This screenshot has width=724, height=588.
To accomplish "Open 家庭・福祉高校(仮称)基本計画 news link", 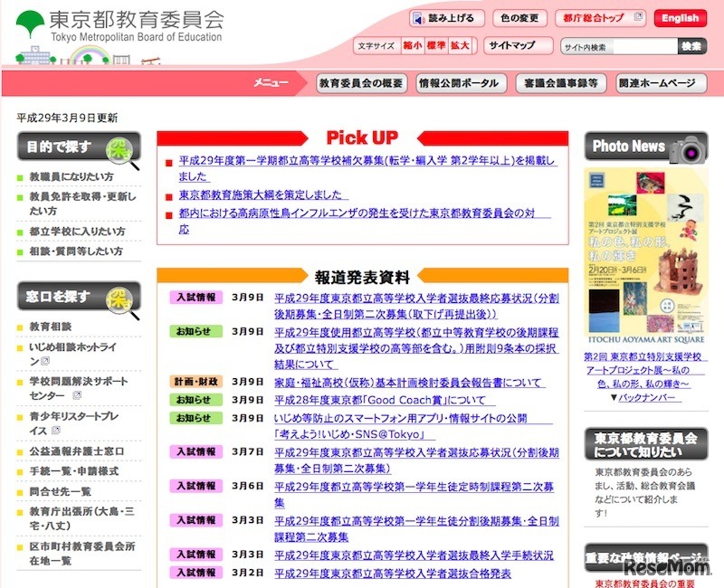I will coord(408,383).
